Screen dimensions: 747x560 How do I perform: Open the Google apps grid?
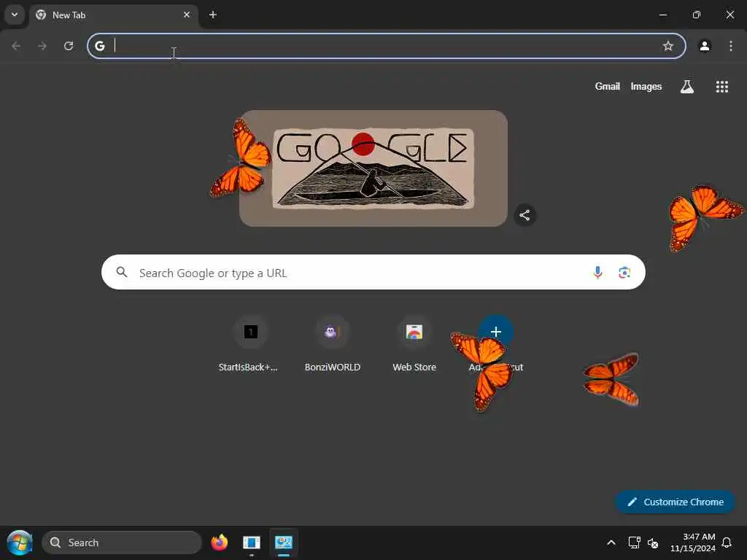(721, 87)
